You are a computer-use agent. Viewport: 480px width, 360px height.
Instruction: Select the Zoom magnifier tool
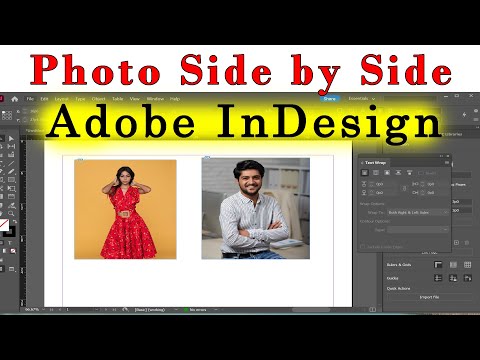11,213
